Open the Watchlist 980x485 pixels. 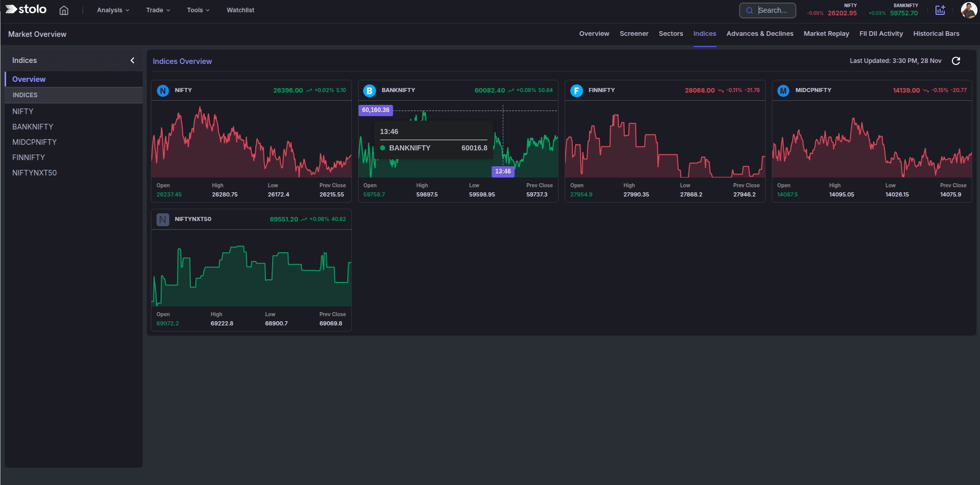coord(240,10)
